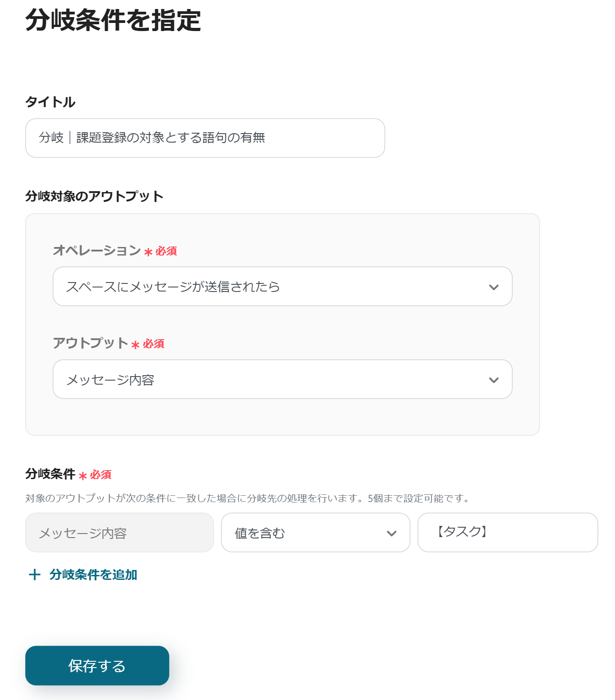This screenshot has height=700, width=615.
Task: Click the chevron arrow in the アウトプット dropdown
Action: pos(494,380)
